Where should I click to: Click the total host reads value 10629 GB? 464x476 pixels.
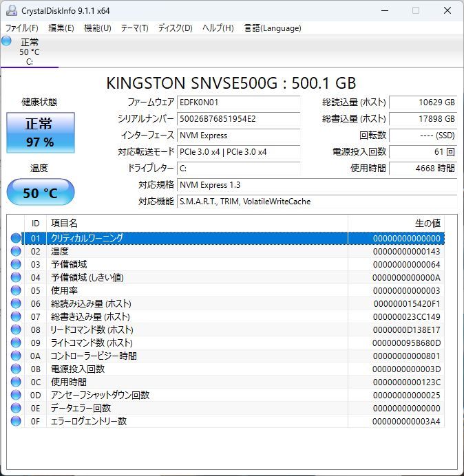click(423, 102)
